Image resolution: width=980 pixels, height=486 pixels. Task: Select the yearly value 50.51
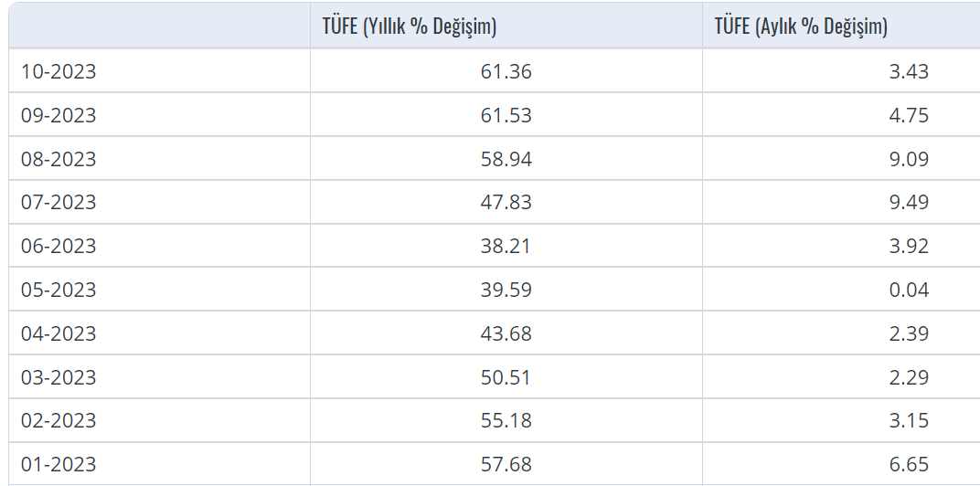point(506,377)
